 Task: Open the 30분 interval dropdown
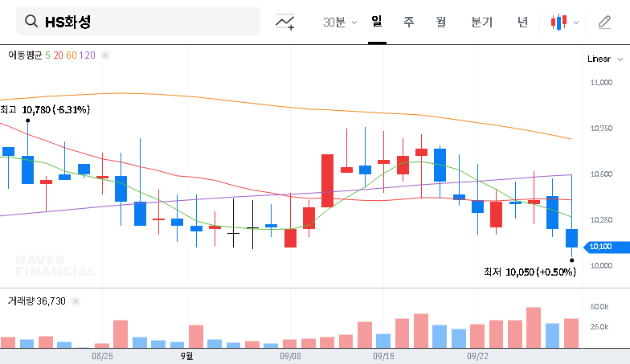coord(340,22)
